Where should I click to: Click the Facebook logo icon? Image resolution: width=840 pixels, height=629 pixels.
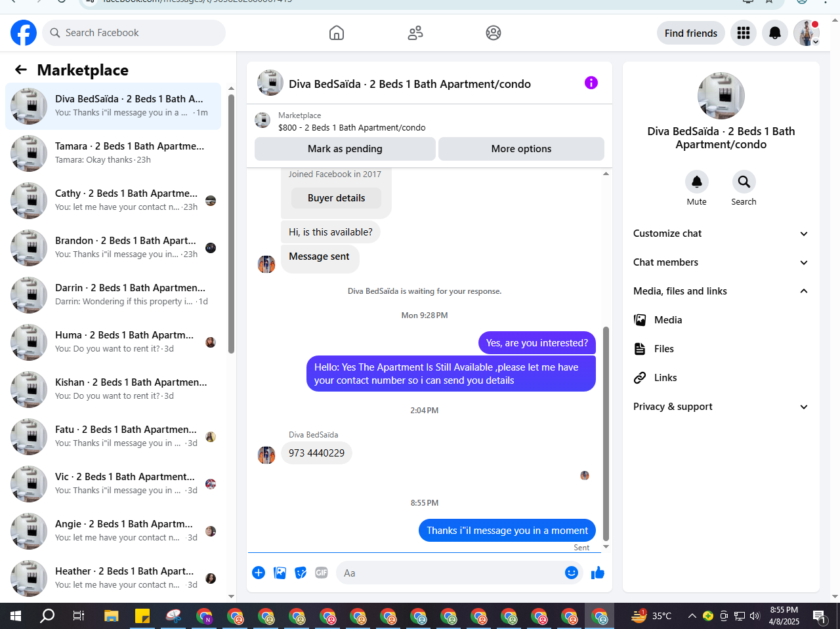coord(24,33)
